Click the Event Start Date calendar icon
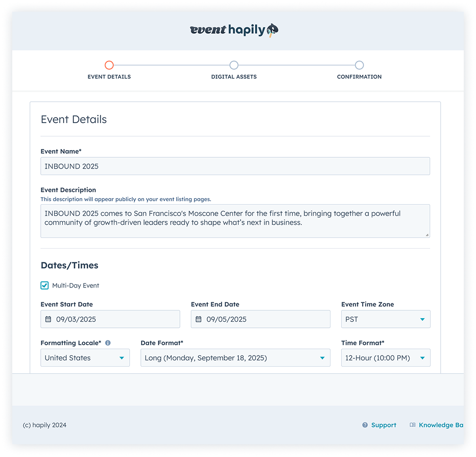 pos(48,319)
